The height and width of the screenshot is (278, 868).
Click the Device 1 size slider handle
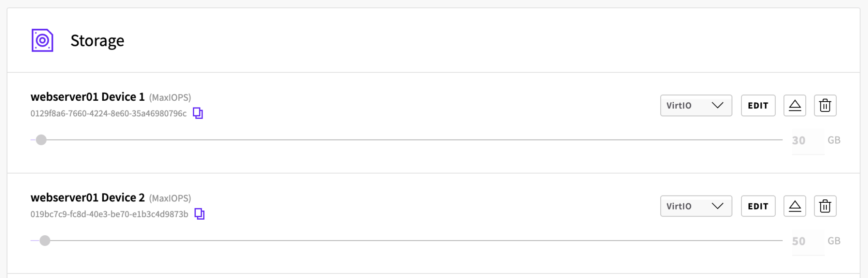tap(41, 140)
